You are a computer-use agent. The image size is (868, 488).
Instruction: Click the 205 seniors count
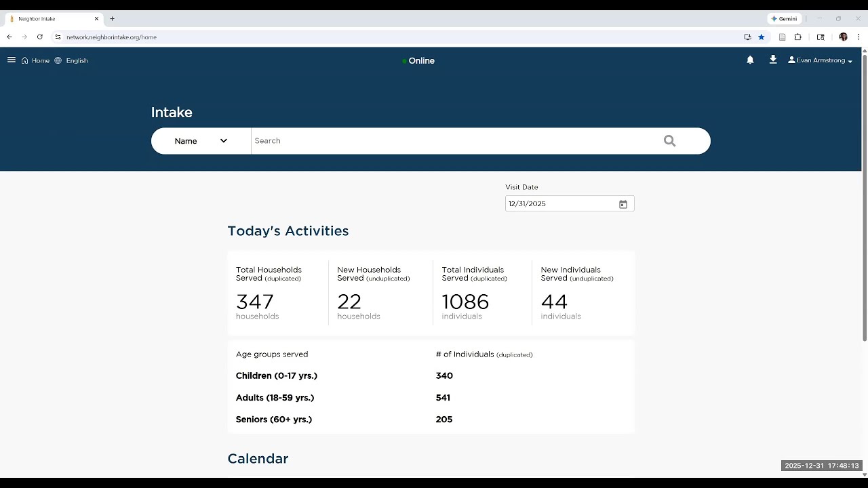click(444, 420)
